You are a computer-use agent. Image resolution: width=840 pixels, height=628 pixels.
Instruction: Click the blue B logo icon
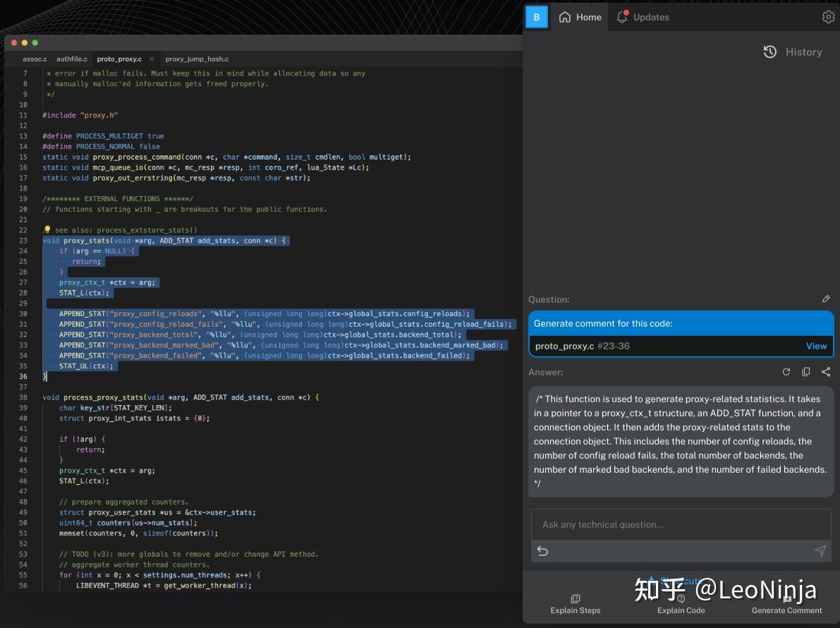pos(536,17)
